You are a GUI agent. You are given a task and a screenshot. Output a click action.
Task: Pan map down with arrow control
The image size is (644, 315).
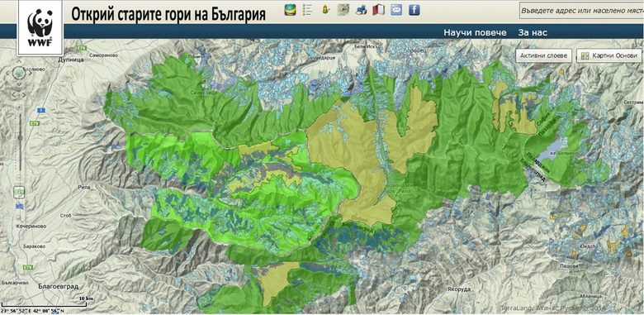(x=19, y=84)
